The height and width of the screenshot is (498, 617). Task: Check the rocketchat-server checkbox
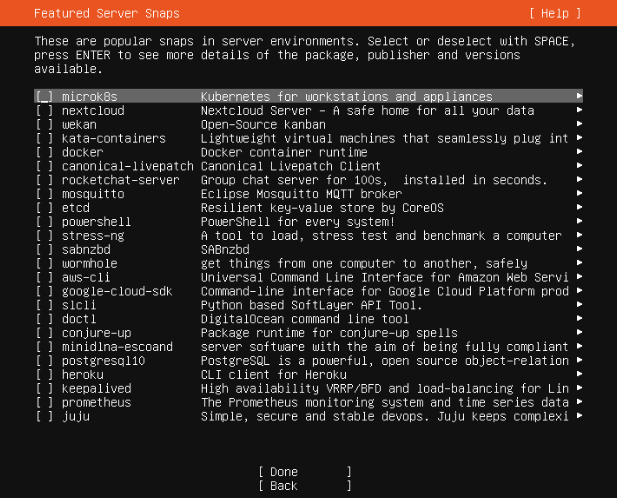44,180
